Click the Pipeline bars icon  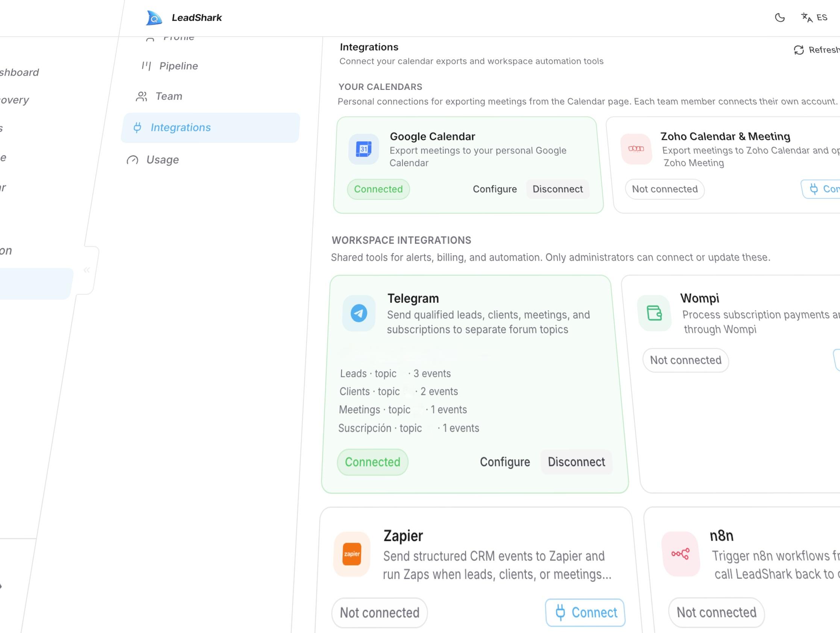pos(146,66)
